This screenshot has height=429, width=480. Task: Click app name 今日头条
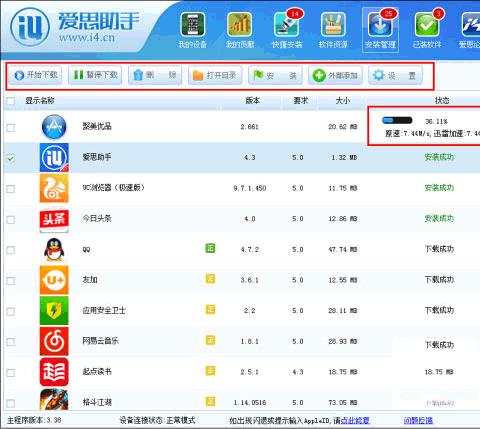[x=97, y=218]
